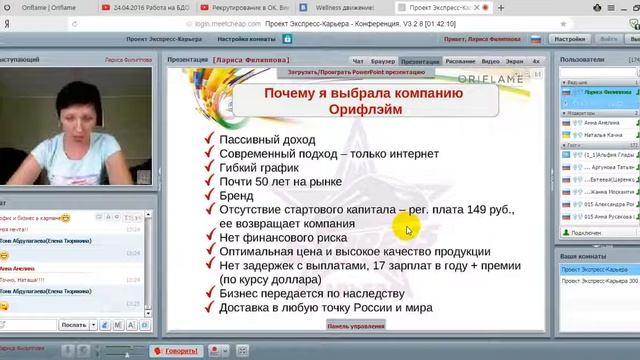
Task: Switch to the Рисование tab
Action: tap(460, 61)
